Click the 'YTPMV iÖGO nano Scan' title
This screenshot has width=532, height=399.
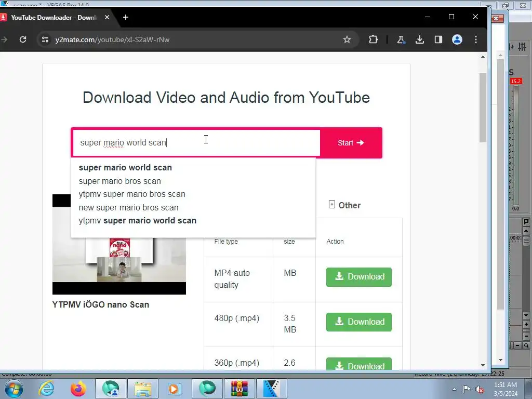[x=101, y=304]
